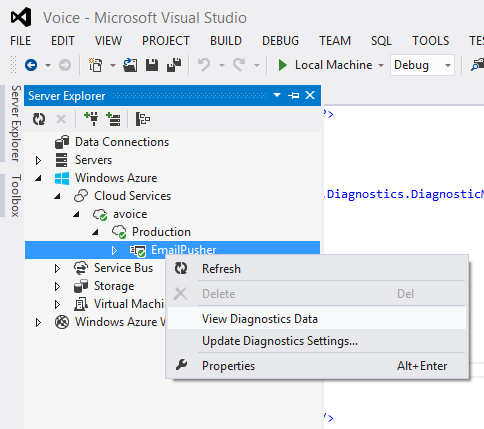
Task: Expand the Service Bus node
Action: (57, 268)
